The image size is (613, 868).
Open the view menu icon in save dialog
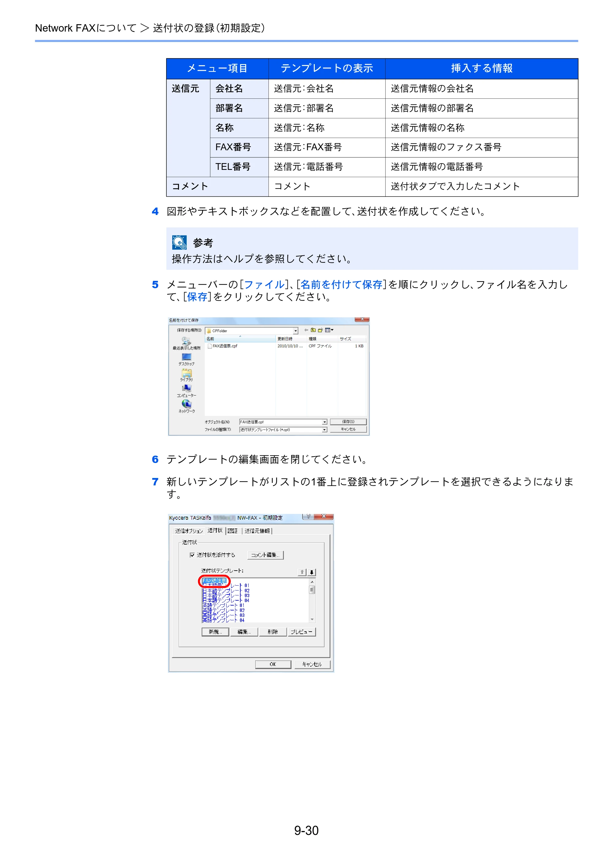329,330
